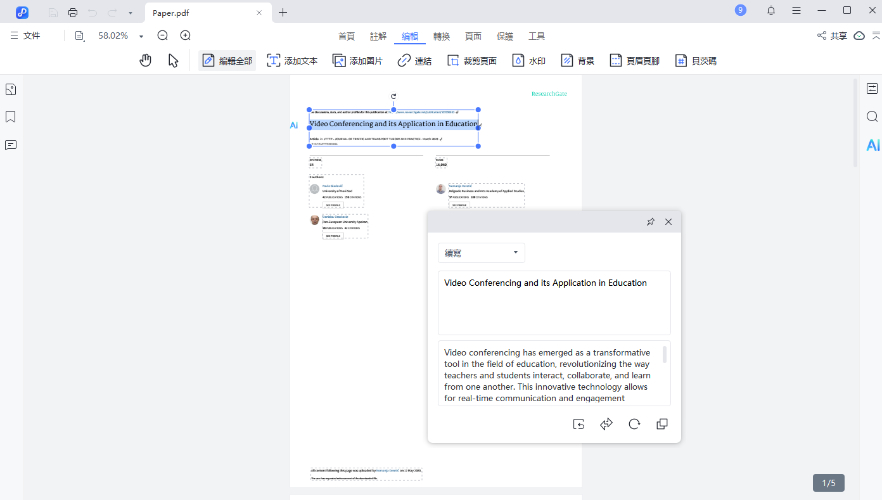Image resolution: width=882 pixels, height=500 pixels.
Task: Pin the AI popup panel
Action: pos(650,221)
